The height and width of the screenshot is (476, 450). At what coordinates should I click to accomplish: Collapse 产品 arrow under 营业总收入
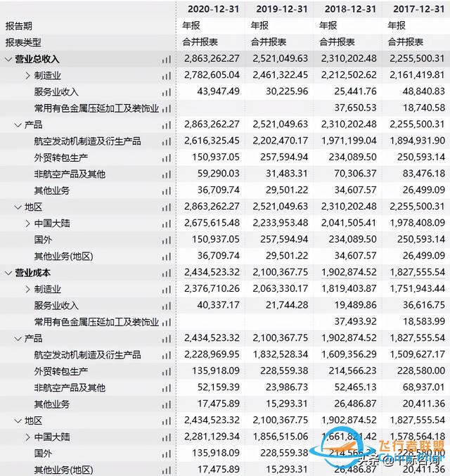tap(18, 125)
